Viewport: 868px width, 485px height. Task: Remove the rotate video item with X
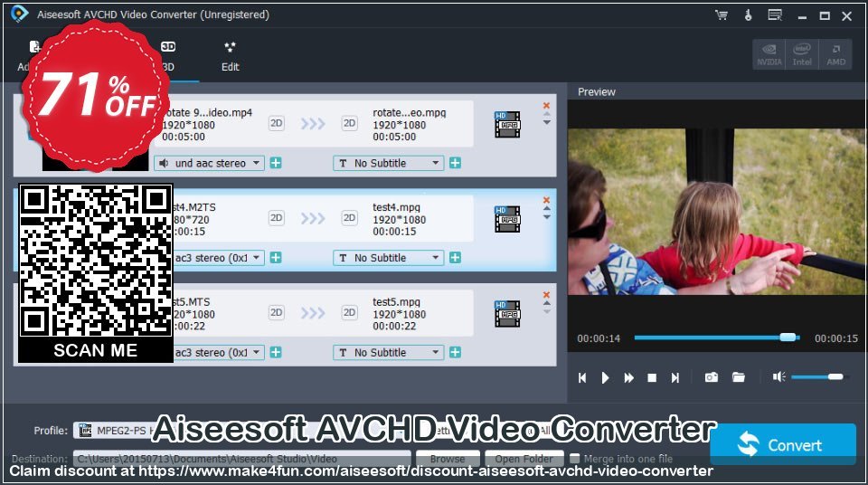coord(546,105)
